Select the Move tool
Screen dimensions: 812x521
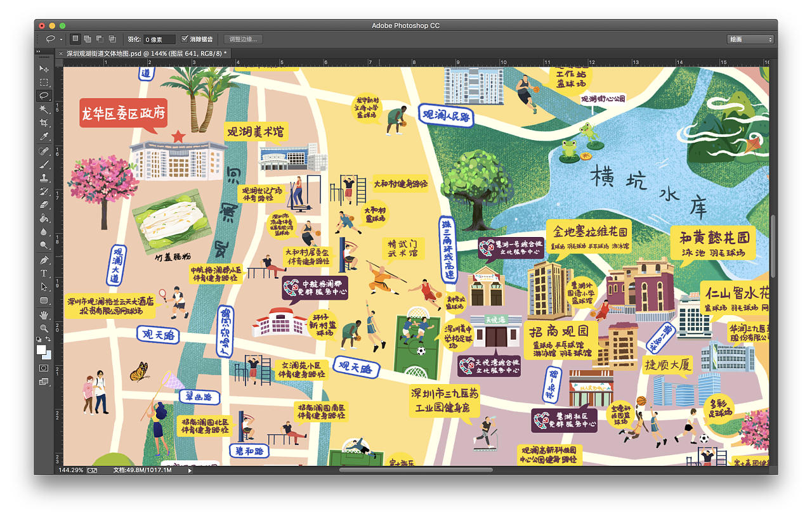(x=44, y=68)
